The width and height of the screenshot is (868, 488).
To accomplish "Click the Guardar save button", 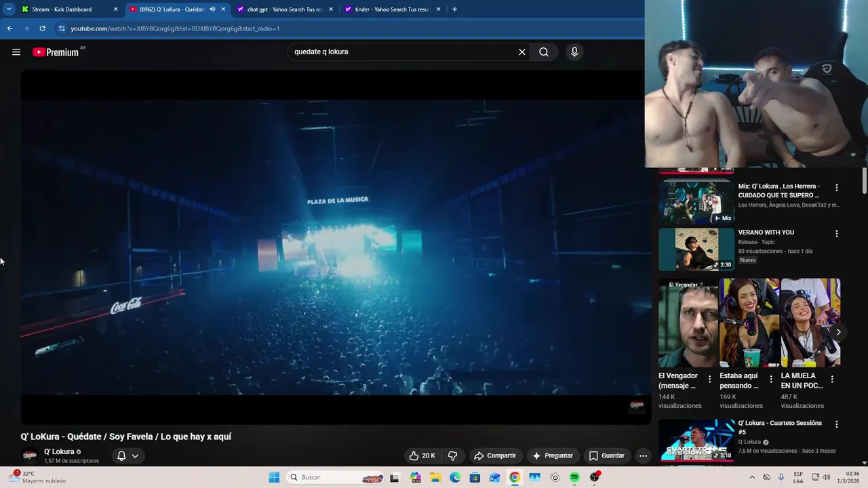I will click(607, 455).
